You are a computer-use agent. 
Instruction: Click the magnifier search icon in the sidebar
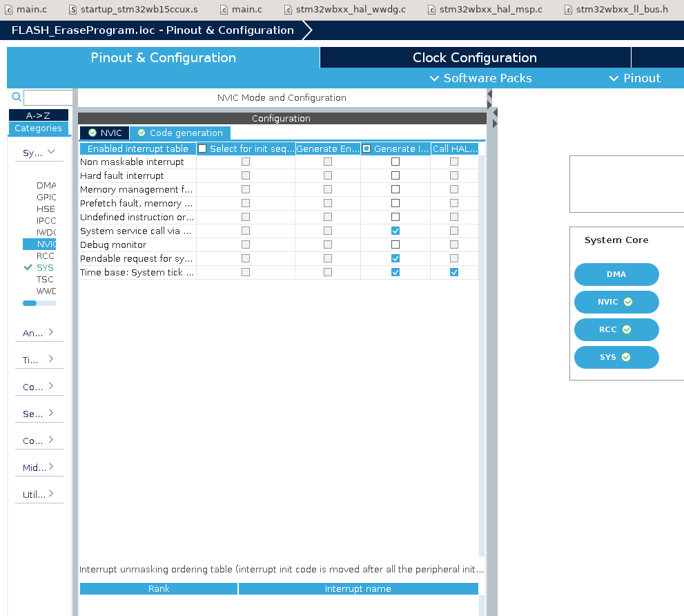(x=16, y=97)
